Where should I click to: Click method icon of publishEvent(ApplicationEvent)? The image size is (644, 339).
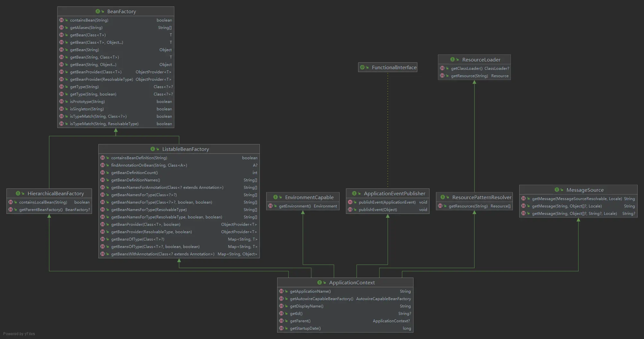point(350,202)
